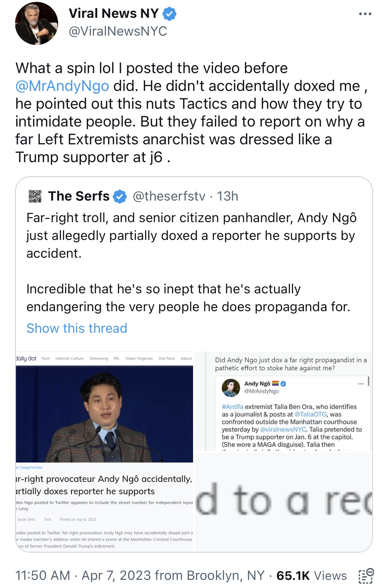Click the Show this thread link

click(x=77, y=328)
